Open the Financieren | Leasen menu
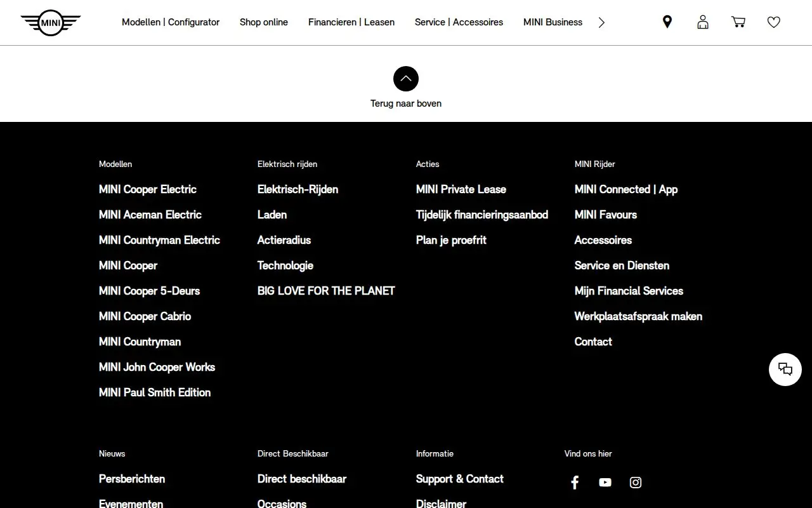The height and width of the screenshot is (508, 812). tap(351, 22)
